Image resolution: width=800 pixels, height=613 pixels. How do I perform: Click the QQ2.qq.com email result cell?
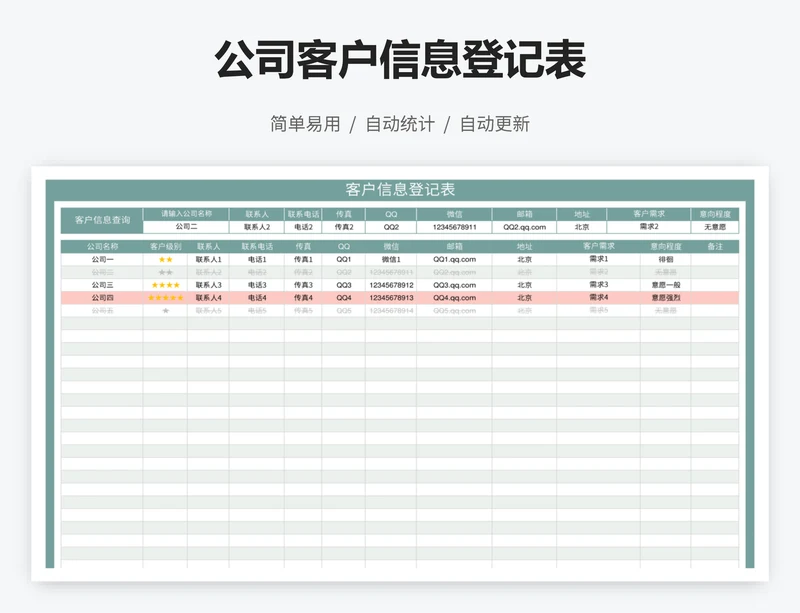[524, 226]
